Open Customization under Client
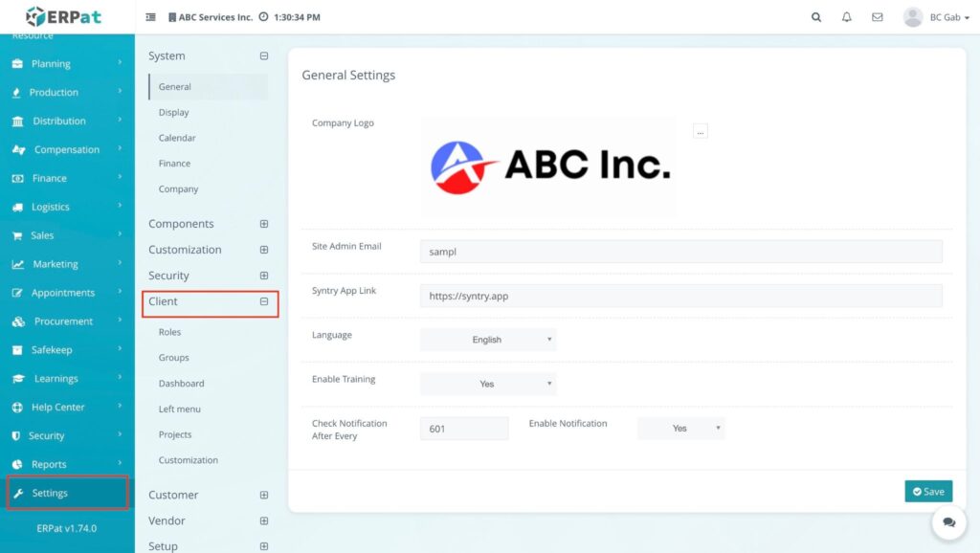The height and width of the screenshot is (553, 980). (x=189, y=460)
